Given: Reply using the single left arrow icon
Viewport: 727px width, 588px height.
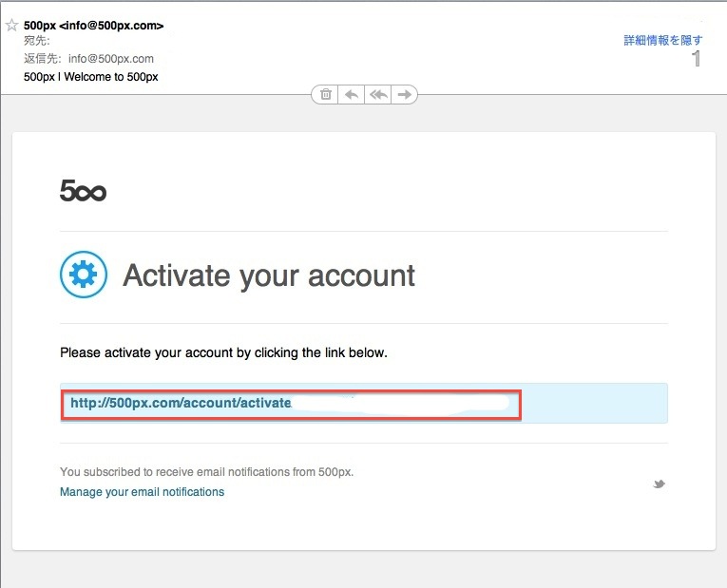Looking at the screenshot, I should pos(352,94).
